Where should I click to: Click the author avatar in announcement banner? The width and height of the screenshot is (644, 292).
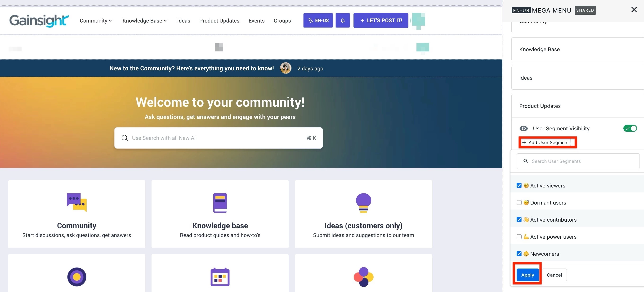pyautogui.click(x=286, y=68)
